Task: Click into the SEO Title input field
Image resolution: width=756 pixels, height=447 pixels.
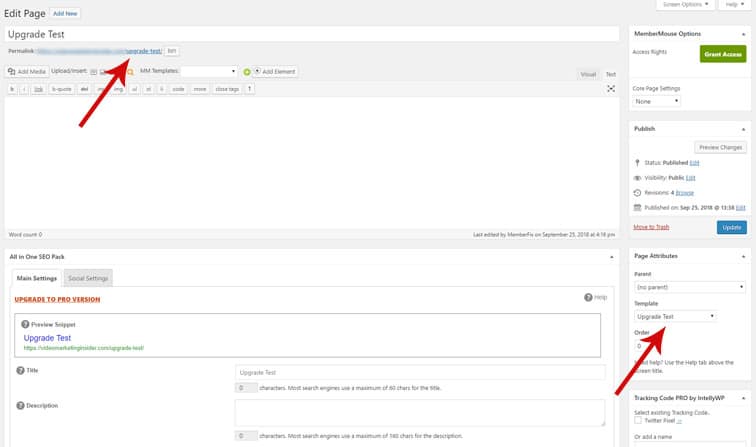Action: [x=420, y=372]
